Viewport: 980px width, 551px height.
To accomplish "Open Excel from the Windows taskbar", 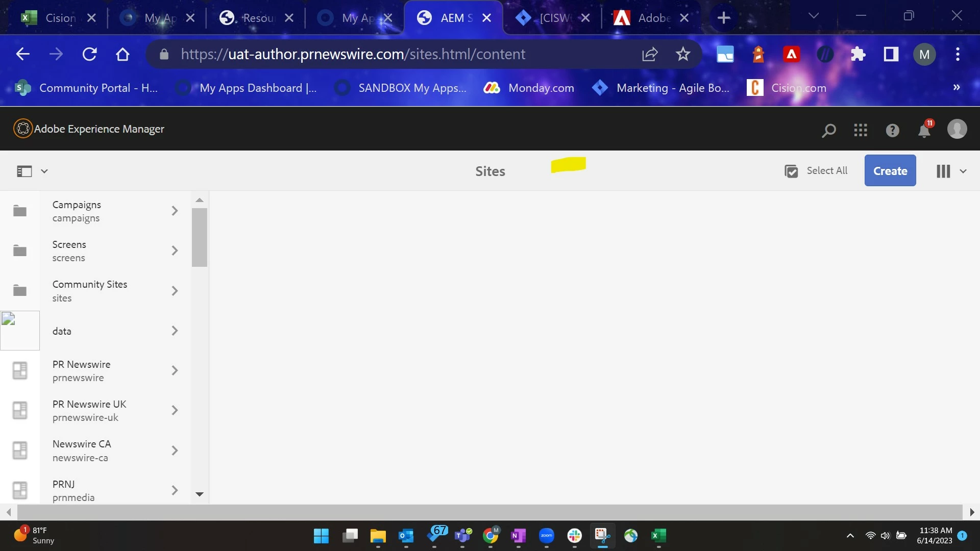I will point(658,535).
